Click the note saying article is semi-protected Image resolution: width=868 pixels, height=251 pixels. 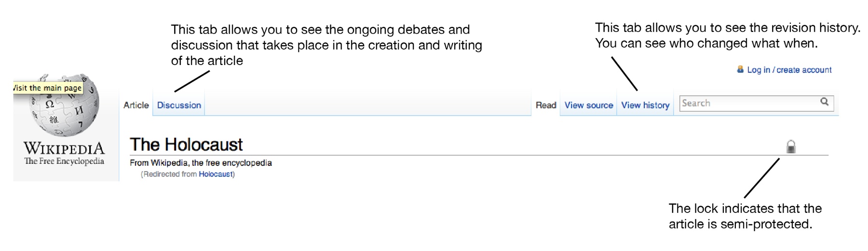pyautogui.click(x=745, y=216)
